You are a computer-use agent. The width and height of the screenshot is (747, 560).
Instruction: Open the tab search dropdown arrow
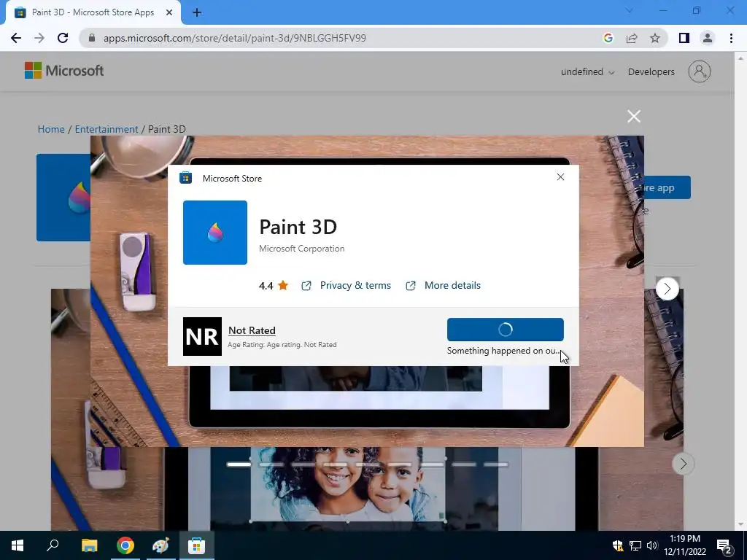pyautogui.click(x=629, y=10)
